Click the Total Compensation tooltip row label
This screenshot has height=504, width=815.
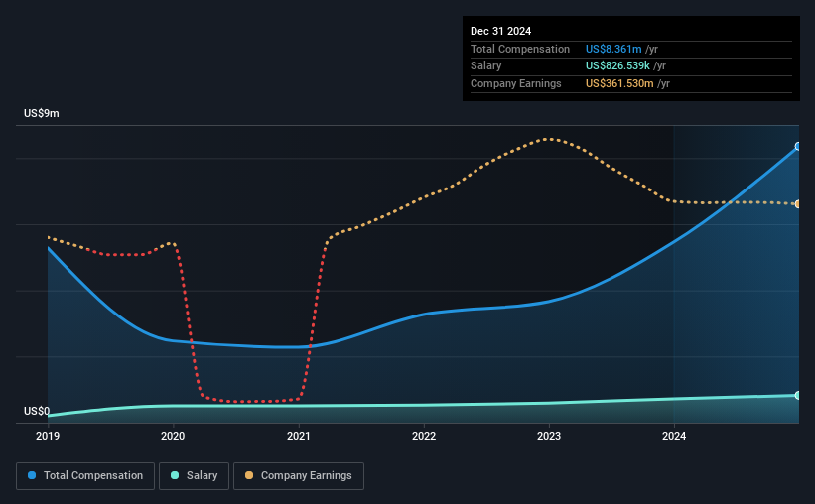pyautogui.click(x=520, y=49)
